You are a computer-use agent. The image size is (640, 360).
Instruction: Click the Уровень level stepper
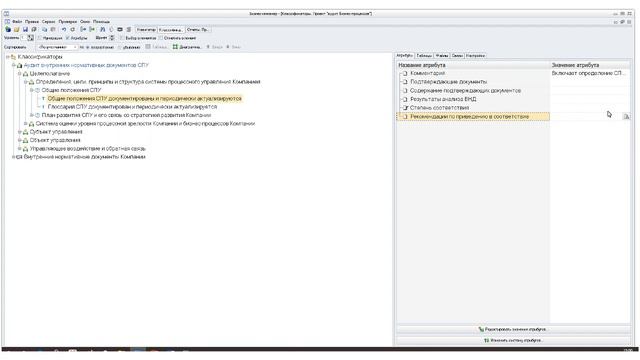coord(31,38)
